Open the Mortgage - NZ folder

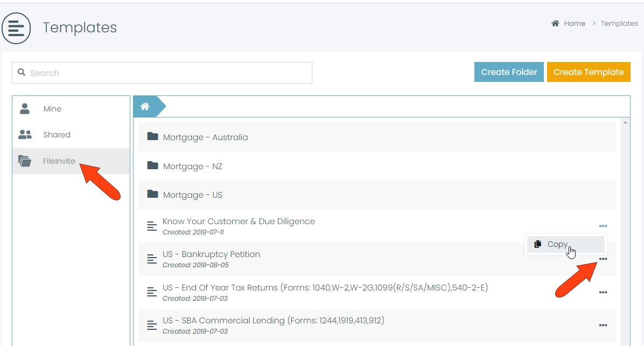(x=193, y=167)
